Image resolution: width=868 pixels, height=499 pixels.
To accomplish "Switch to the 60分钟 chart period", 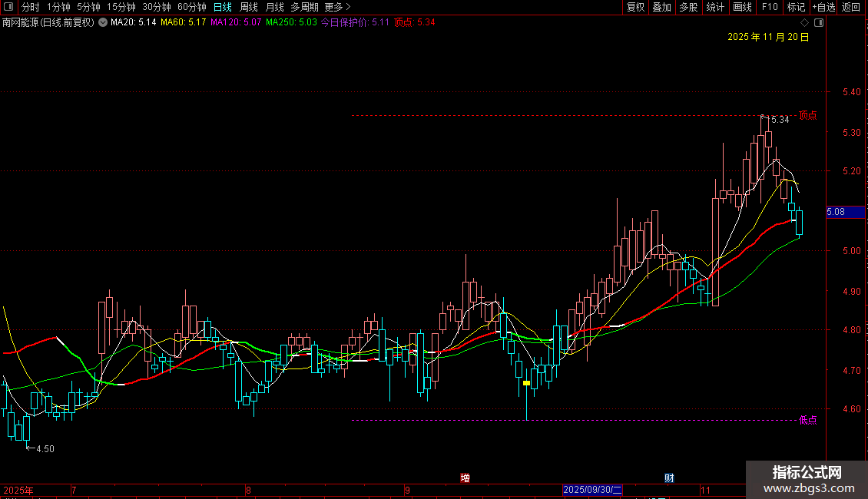I will (x=192, y=7).
